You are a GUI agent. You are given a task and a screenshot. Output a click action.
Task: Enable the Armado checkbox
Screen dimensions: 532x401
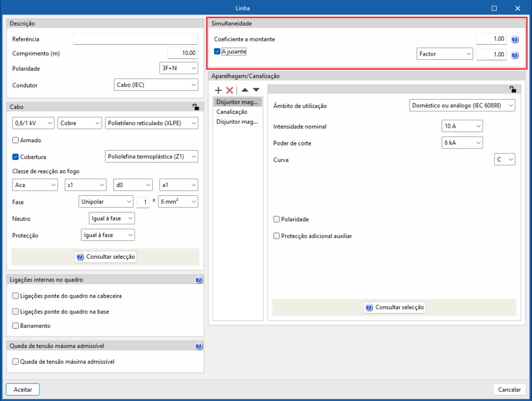point(15,140)
